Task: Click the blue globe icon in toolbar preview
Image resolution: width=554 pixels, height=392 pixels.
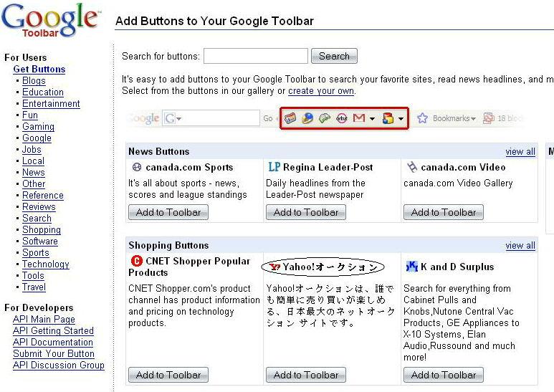Action: pyautogui.click(x=307, y=118)
